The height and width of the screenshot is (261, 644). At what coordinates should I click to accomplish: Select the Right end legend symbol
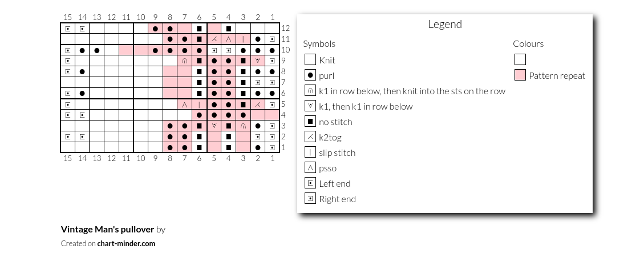(x=310, y=199)
